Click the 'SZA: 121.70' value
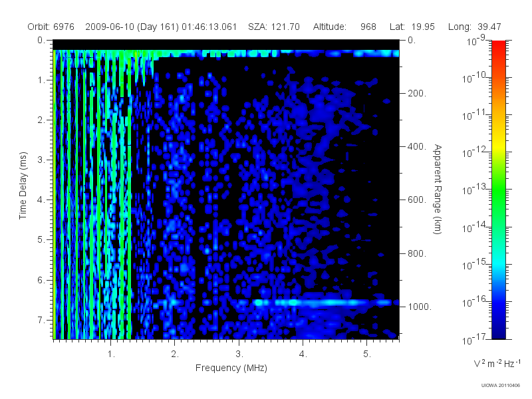532x399 pixels. tap(274, 27)
